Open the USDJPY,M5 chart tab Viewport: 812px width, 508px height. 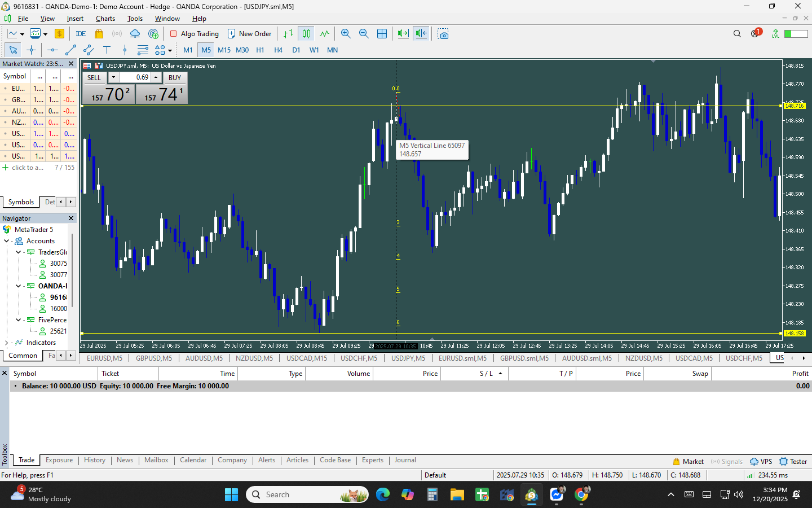pyautogui.click(x=408, y=358)
